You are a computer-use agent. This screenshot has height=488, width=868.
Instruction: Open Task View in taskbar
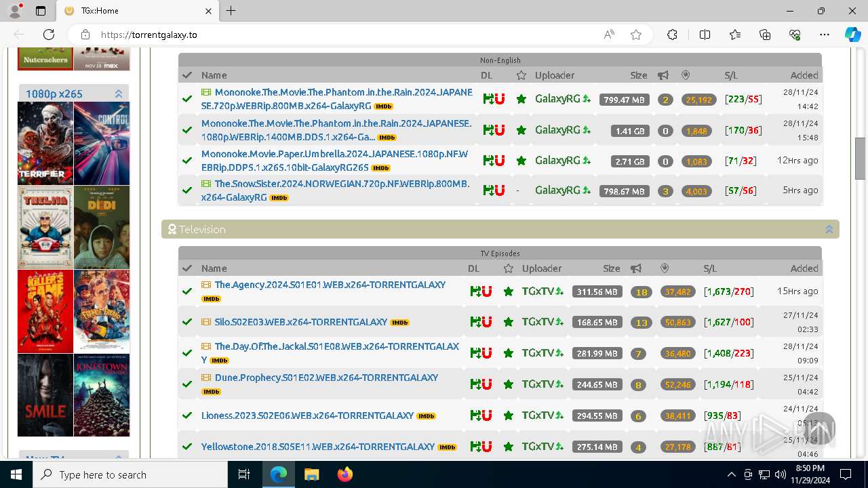click(245, 474)
